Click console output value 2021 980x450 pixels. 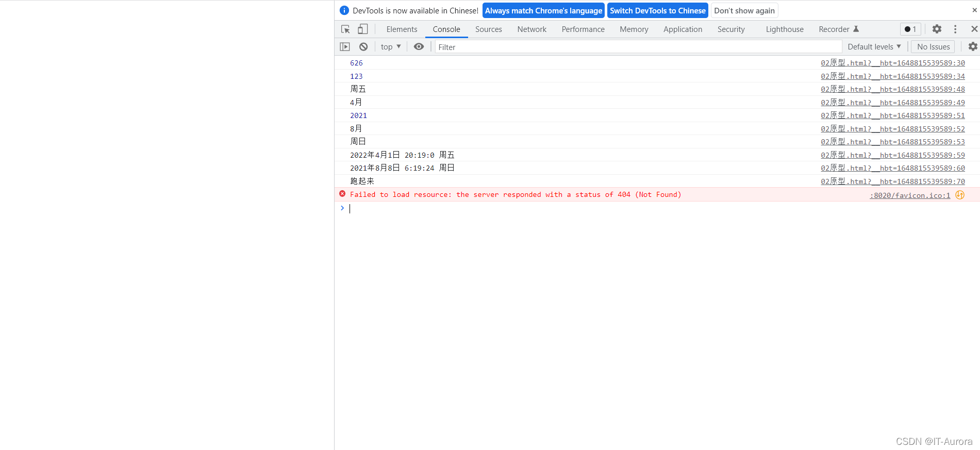pos(358,115)
